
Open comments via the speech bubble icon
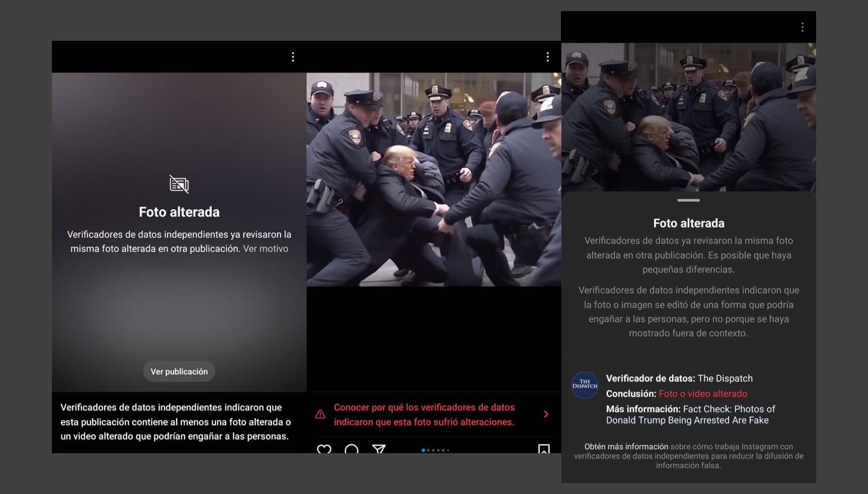pos(352,449)
